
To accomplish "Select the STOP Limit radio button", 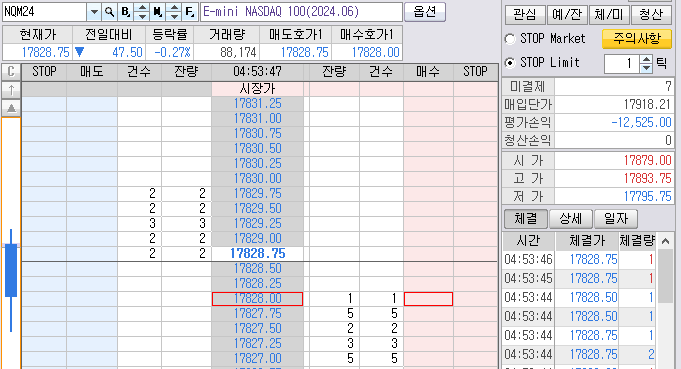I will 510,63.
